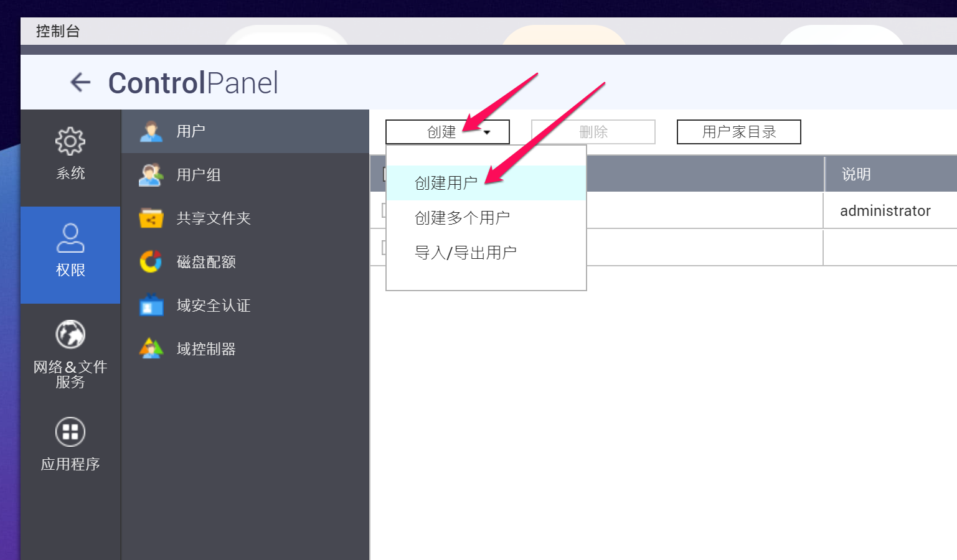Open the 用户 settings page
The width and height of the screenshot is (957, 560).
click(x=245, y=131)
